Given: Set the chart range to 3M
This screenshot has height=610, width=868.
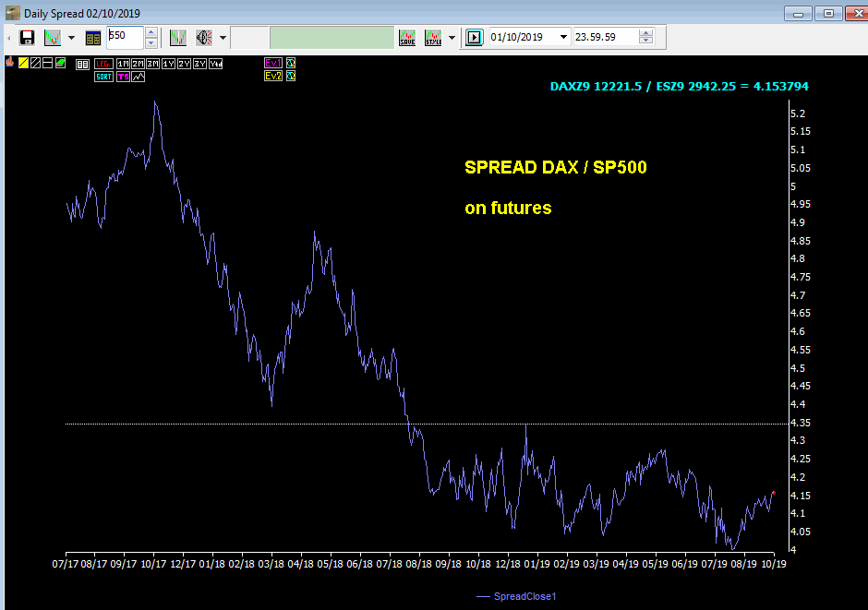Looking at the screenshot, I should (152, 64).
